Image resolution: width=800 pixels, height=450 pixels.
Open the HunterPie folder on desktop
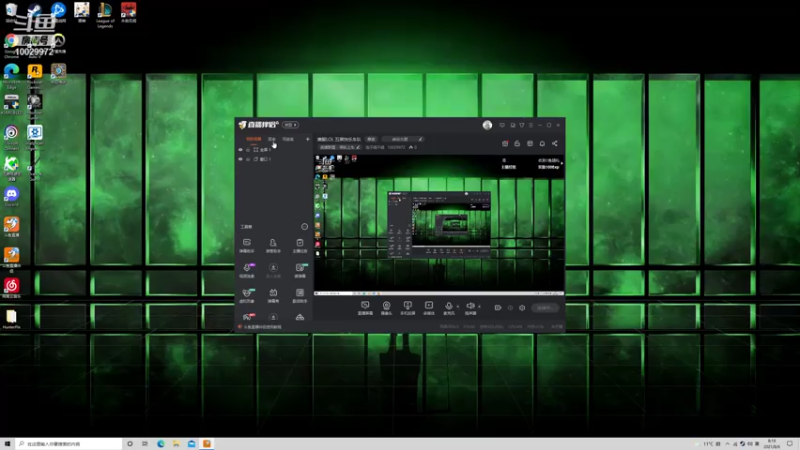pyautogui.click(x=11, y=319)
